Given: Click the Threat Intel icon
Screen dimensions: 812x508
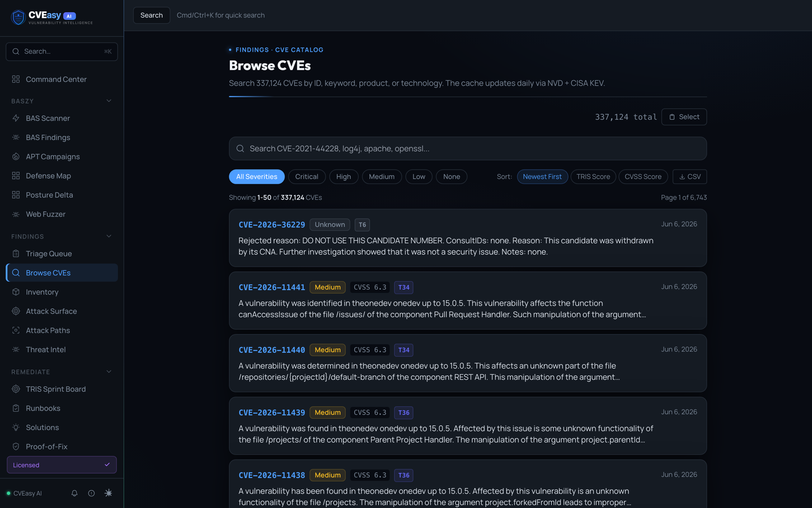Looking at the screenshot, I should pos(16,350).
